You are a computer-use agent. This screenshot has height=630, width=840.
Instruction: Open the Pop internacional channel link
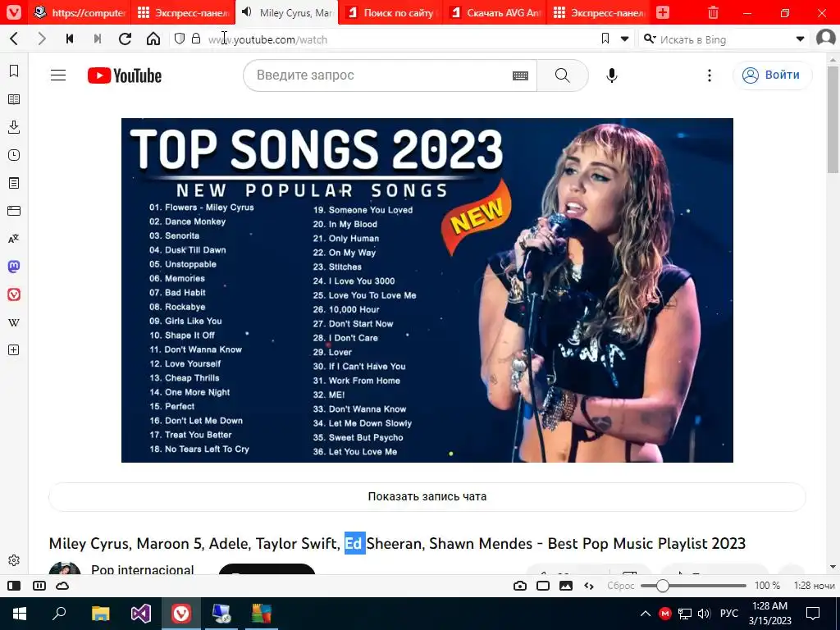142,569
